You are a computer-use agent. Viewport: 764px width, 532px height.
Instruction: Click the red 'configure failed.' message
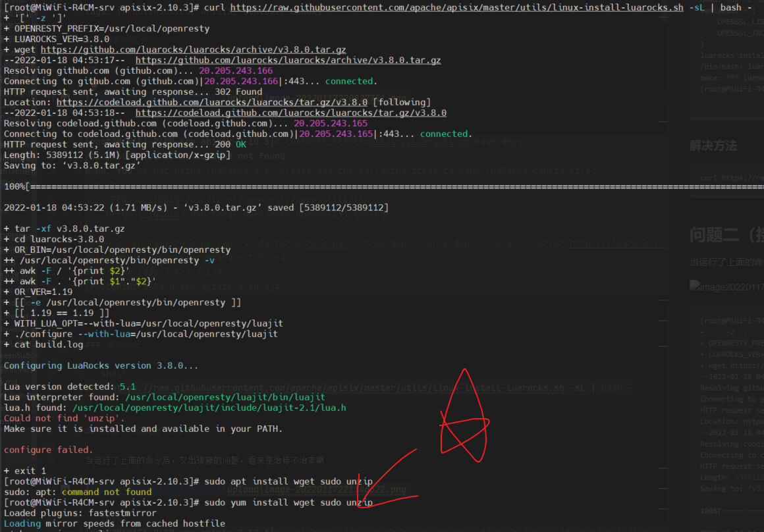coord(48,450)
